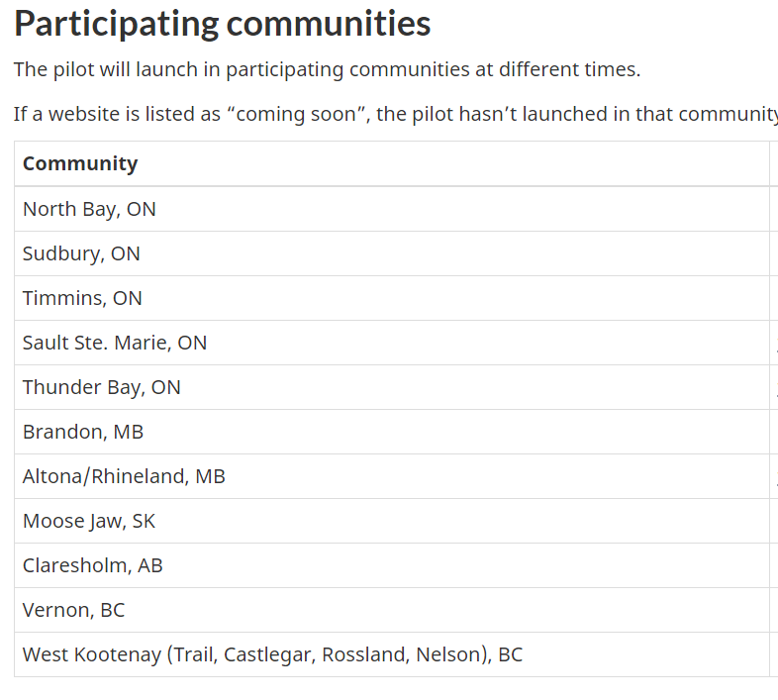Click the pilot launch intro paragraph
The height and width of the screenshot is (700, 778).
(327, 69)
